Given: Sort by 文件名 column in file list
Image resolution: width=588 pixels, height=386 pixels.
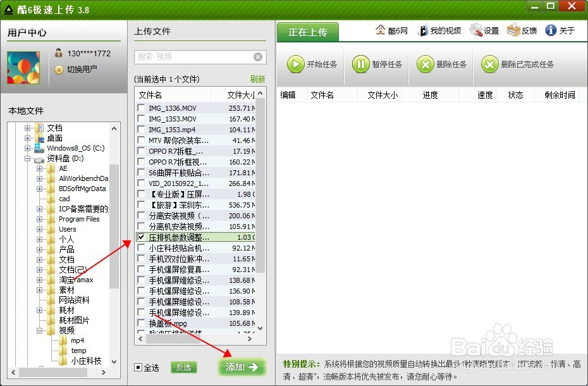Looking at the screenshot, I should point(173,95).
